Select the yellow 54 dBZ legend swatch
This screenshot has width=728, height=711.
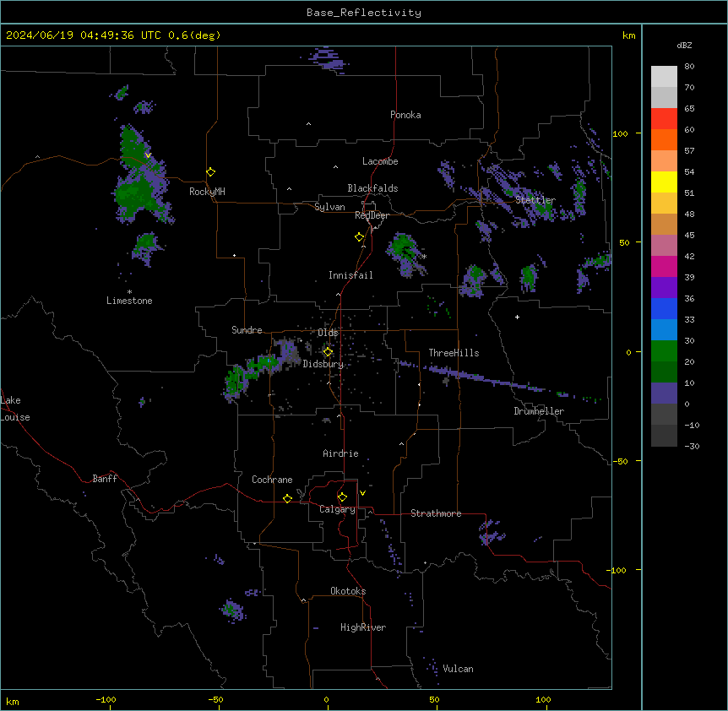pos(664,182)
